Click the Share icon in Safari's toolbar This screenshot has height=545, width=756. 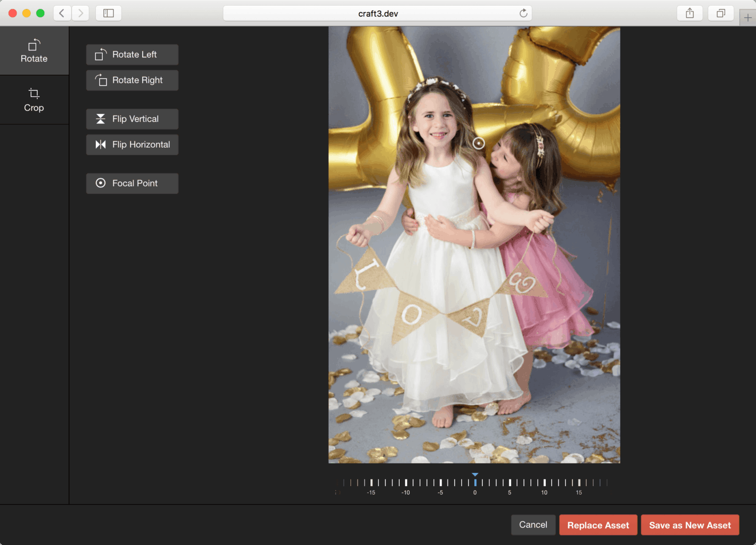pos(689,13)
